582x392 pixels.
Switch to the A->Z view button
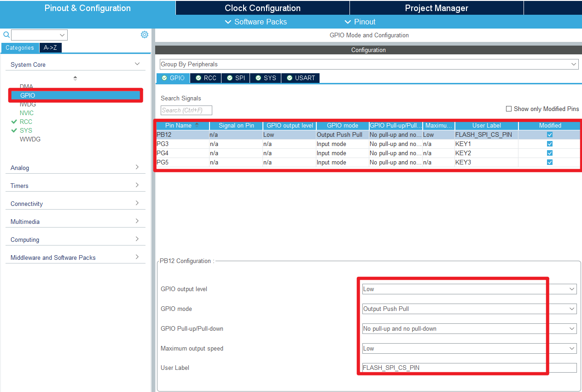point(50,47)
